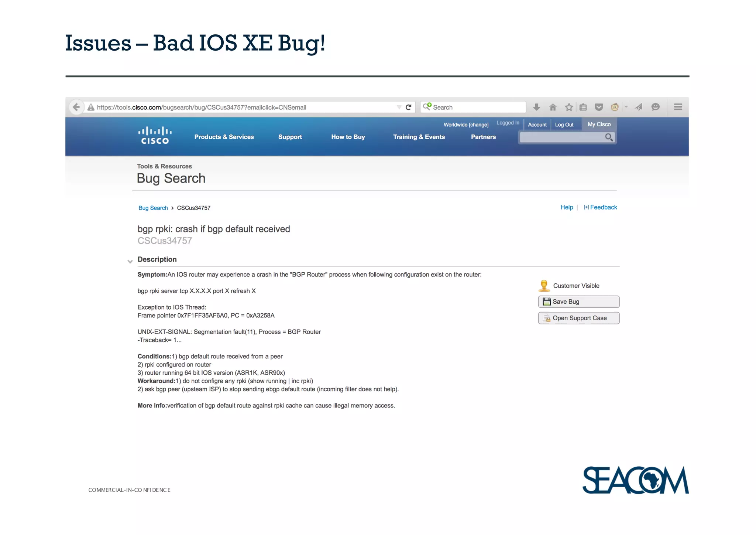Viewport: 756px width, 535px height.
Task: Click the bug title 'bgp rpki: crash if bgp default received'
Action: tap(214, 229)
